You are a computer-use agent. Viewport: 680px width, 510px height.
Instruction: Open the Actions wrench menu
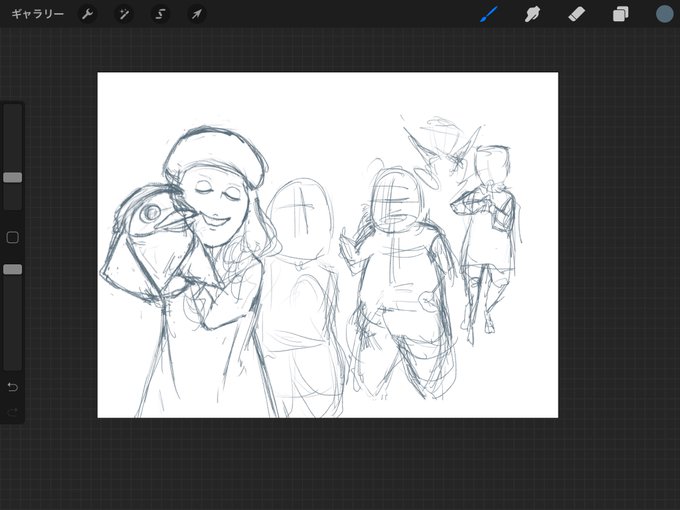coord(87,14)
